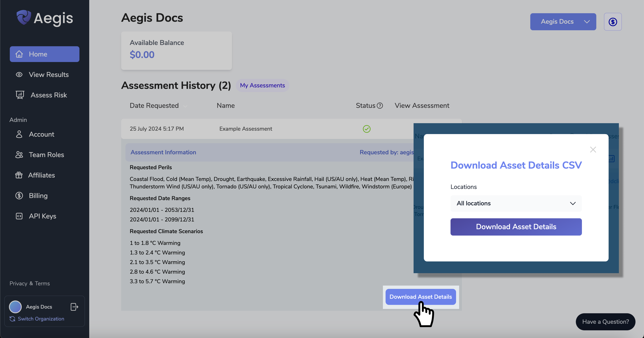
Task: Click the View Assessment column header
Action: tap(422, 106)
